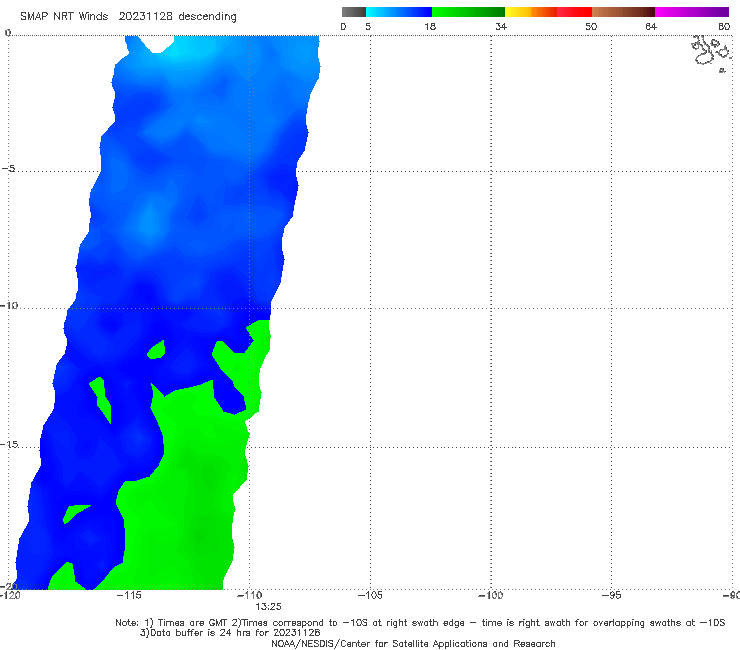Click the longitude label '-100'

[x=491, y=595]
